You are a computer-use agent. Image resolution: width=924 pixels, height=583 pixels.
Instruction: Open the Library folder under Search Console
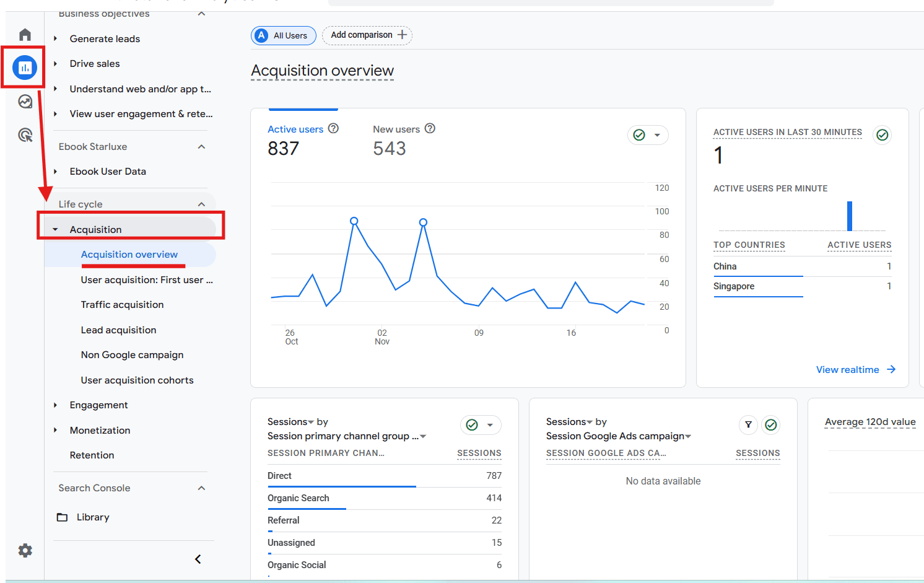(x=92, y=517)
